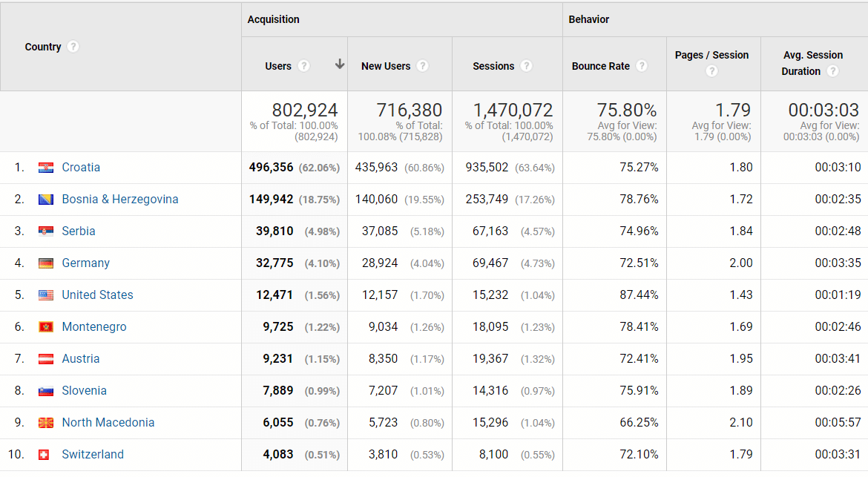Screen dimensions: 868x477
Task: Sort by Pages / Session header
Action: tap(711, 55)
